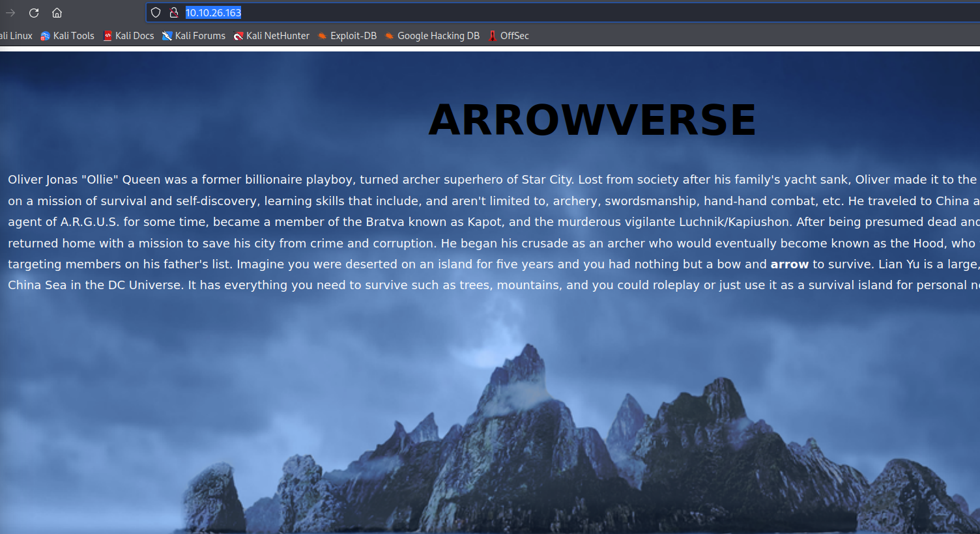Click the name "Oliver Jonas" in the text
The image size is (980, 534).
pyautogui.click(x=42, y=180)
